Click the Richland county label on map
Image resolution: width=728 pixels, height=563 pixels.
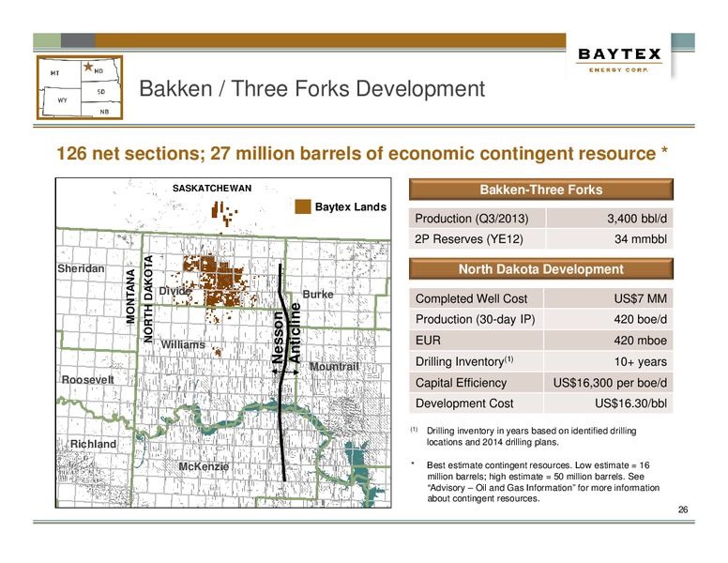coord(93,444)
